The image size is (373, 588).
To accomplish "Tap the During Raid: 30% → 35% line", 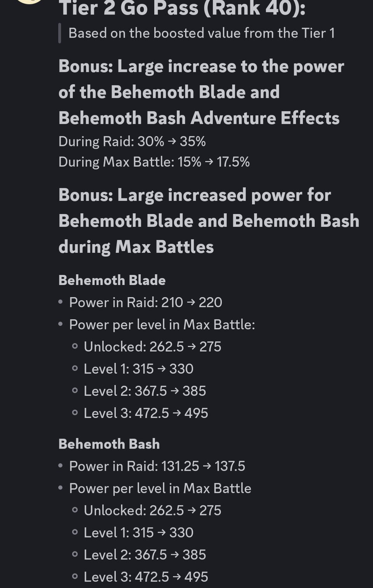I will pos(132,141).
